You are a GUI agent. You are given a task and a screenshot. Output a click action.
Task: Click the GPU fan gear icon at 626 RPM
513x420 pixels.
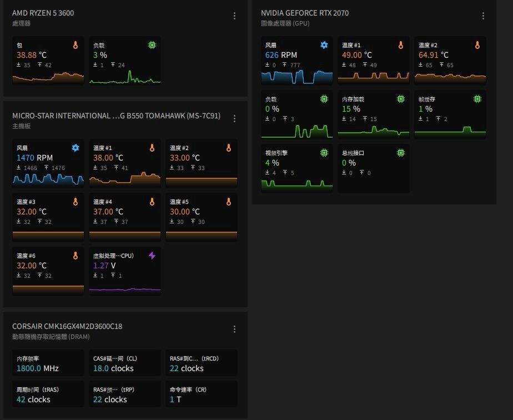click(324, 45)
